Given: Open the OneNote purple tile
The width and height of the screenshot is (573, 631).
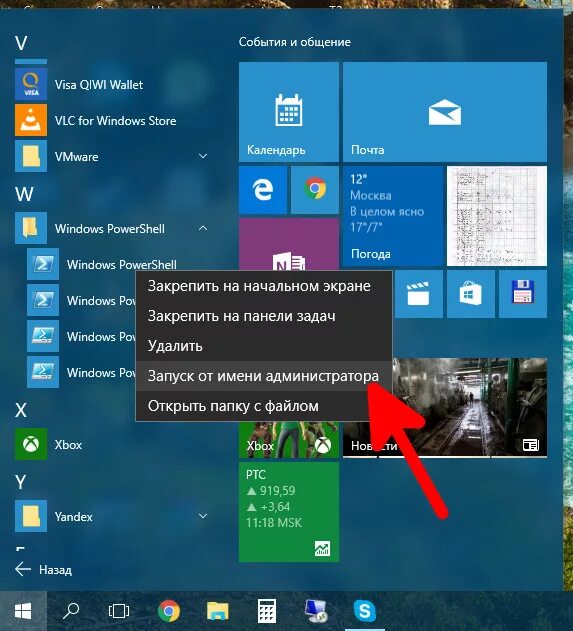Looking at the screenshot, I should 289,244.
